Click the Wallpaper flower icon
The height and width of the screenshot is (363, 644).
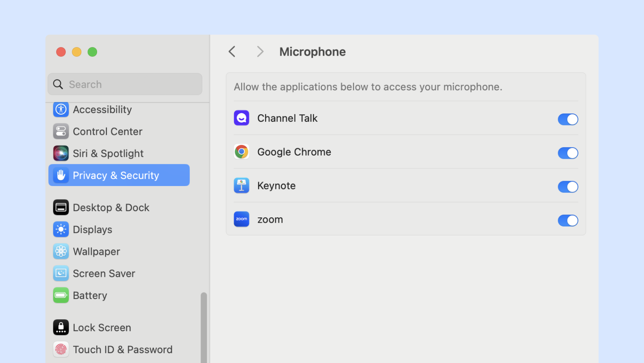pyautogui.click(x=61, y=251)
